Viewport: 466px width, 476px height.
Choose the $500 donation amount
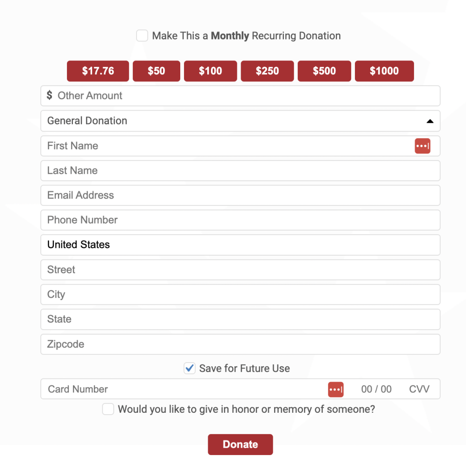[324, 71]
